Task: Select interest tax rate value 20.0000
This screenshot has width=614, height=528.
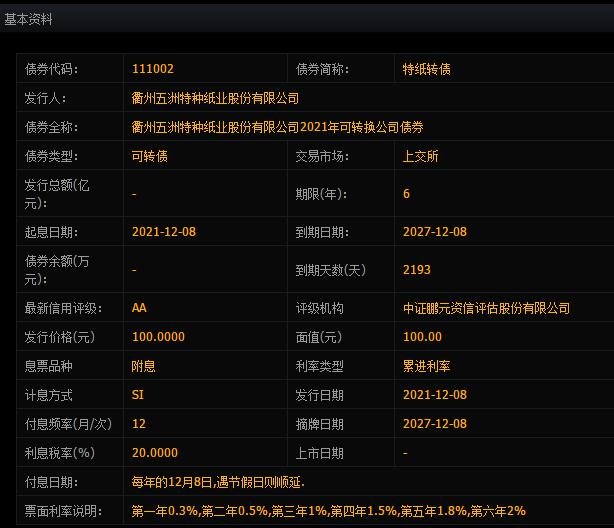Action: [155, 452]
